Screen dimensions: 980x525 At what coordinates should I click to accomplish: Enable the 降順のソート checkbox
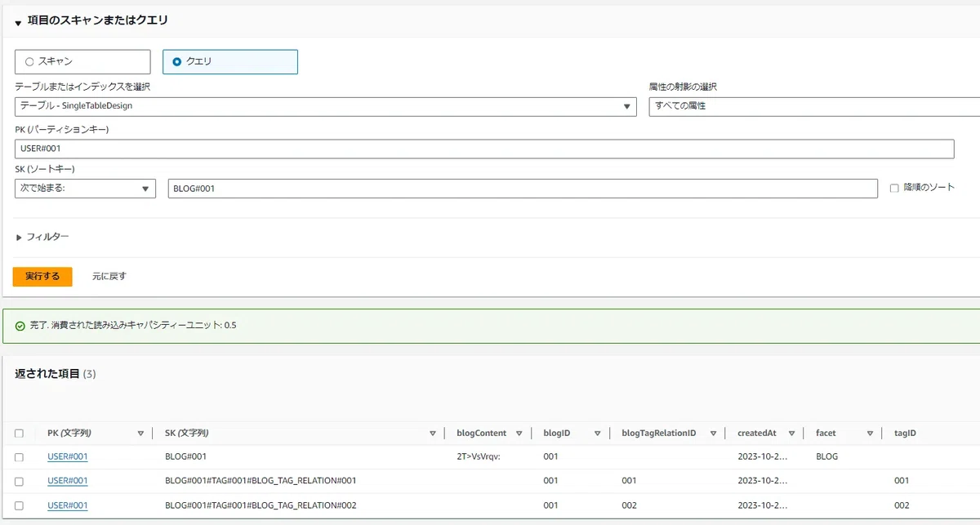[894, 188]
